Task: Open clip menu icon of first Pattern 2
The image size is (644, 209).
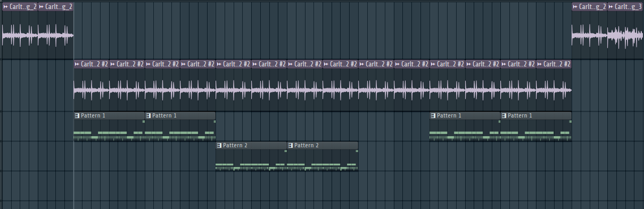Action: pos(219,145)
